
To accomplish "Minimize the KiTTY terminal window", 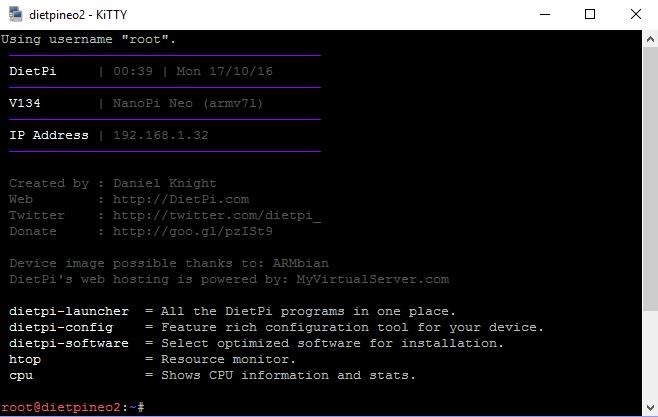I will pos(544,14).
